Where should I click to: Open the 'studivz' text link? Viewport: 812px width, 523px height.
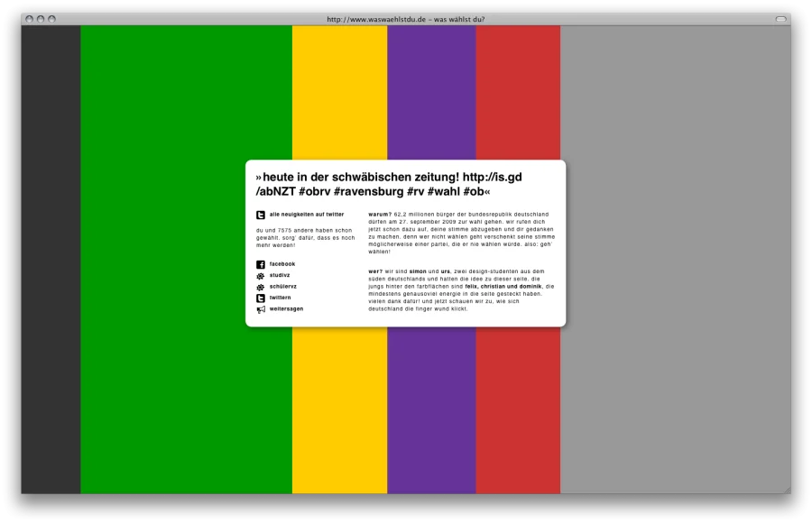[x=280, y=275]
